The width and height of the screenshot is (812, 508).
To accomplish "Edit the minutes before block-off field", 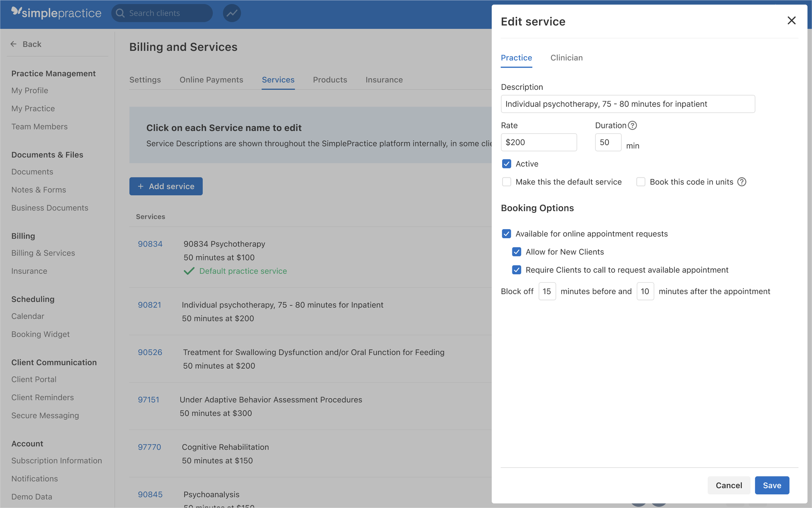I will pos(547,291).
